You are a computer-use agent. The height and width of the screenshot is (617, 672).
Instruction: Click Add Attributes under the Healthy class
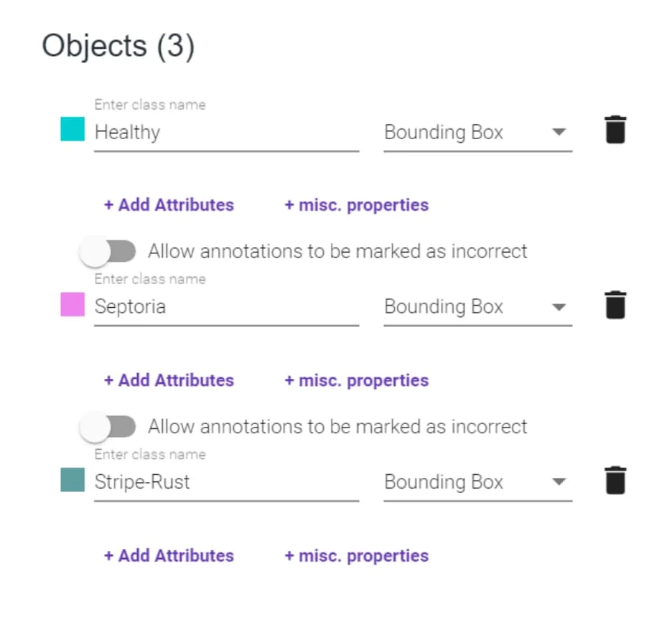(169, 205)
